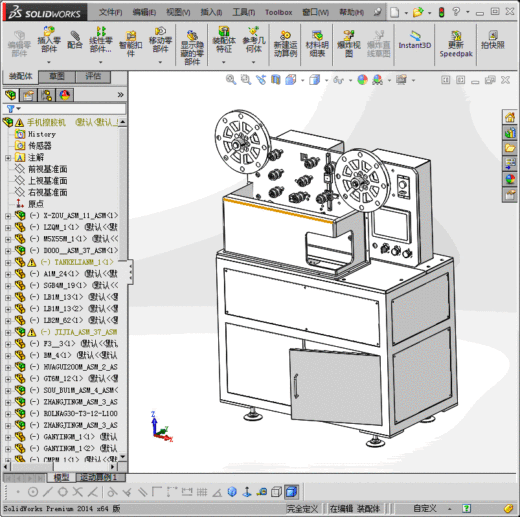Image resolution: width=520 pixels, height=517 pixels.
Task: Open the 运动算例1 (Motion Study 1) tab
Action: 99,477
